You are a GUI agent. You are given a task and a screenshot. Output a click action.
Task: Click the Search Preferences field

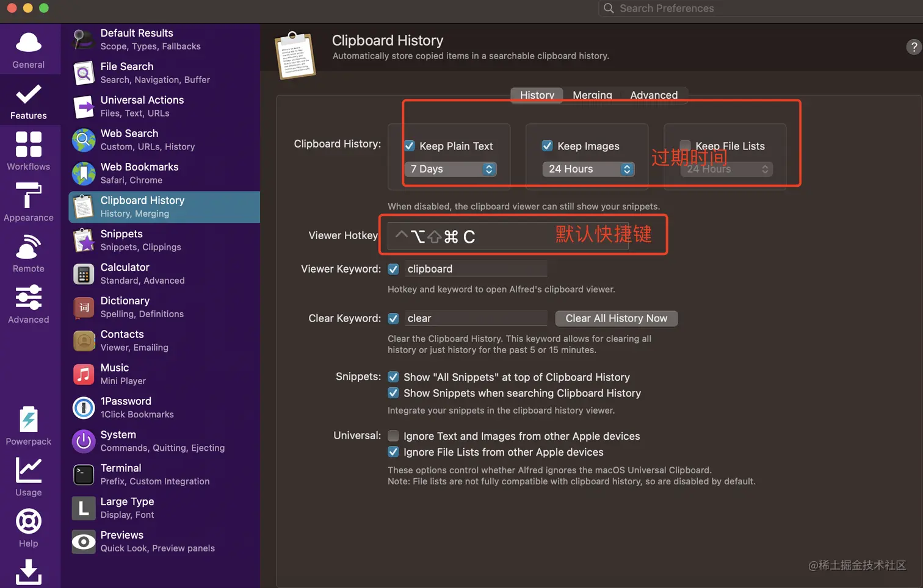(x=760, y=8)
